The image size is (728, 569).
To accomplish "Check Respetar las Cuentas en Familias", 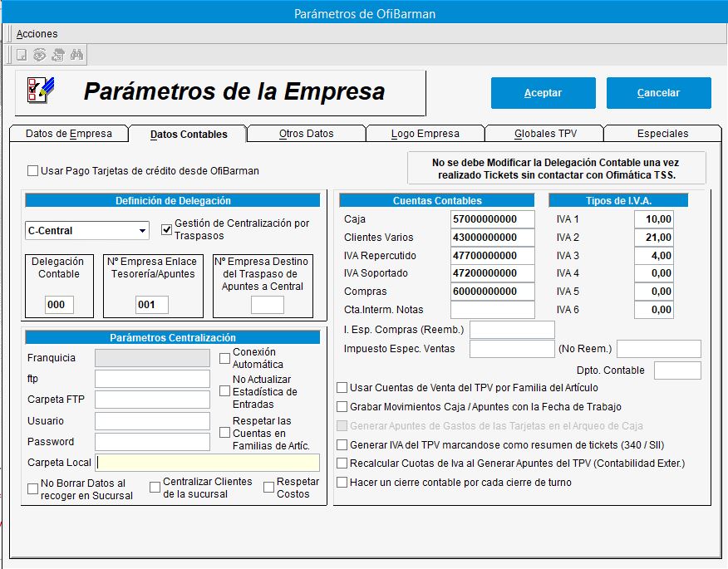I will (224, 433).
